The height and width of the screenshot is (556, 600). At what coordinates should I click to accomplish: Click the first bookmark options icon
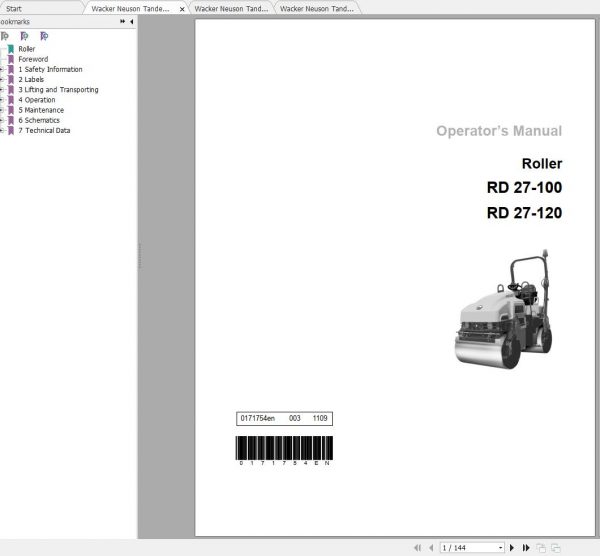(x=5, y=36)
